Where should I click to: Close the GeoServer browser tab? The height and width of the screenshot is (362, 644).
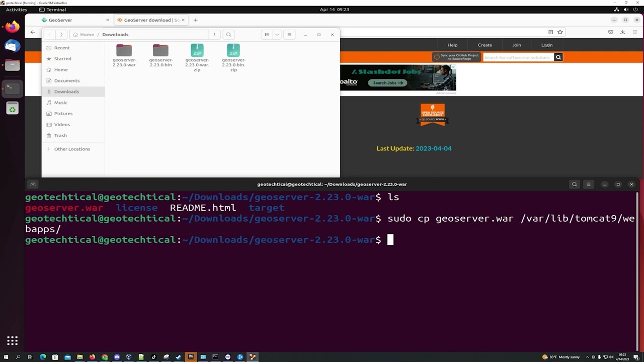coord(107,20)
